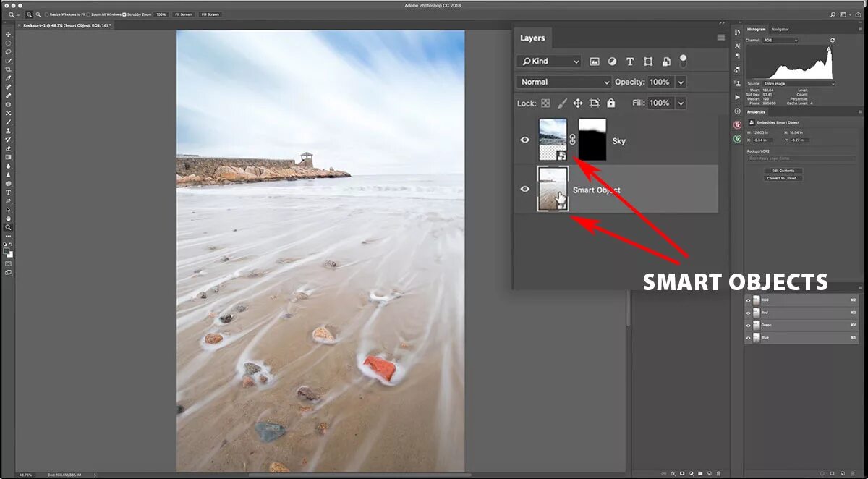Click Convert to Linked button
The height and width of the screenshot is (479, 868).
pyautogui.click(x=782, y=178)
